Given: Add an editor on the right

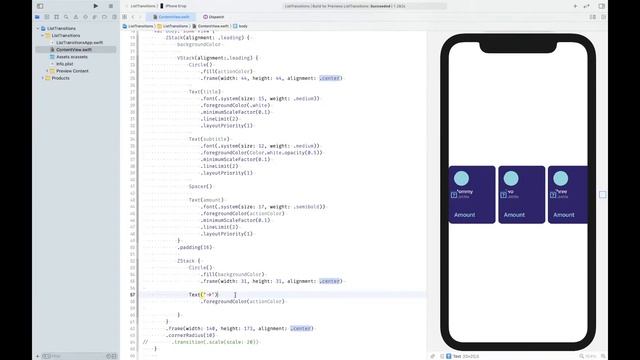Looking at the screenshot, I should pos(603,17).
